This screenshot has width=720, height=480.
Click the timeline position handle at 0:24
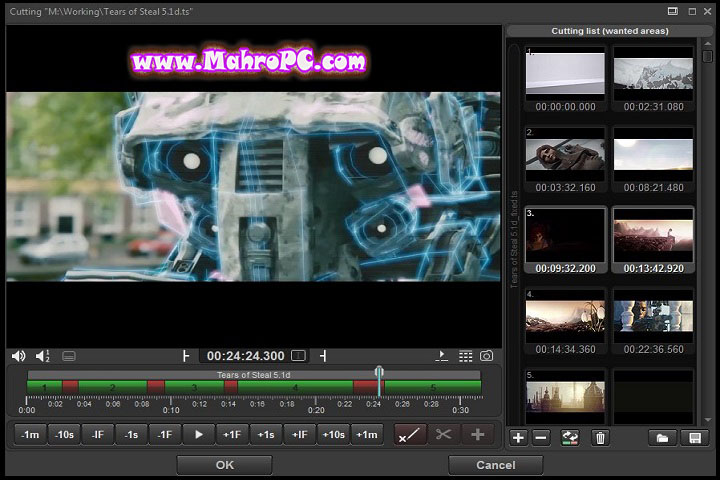click(379, 372)
